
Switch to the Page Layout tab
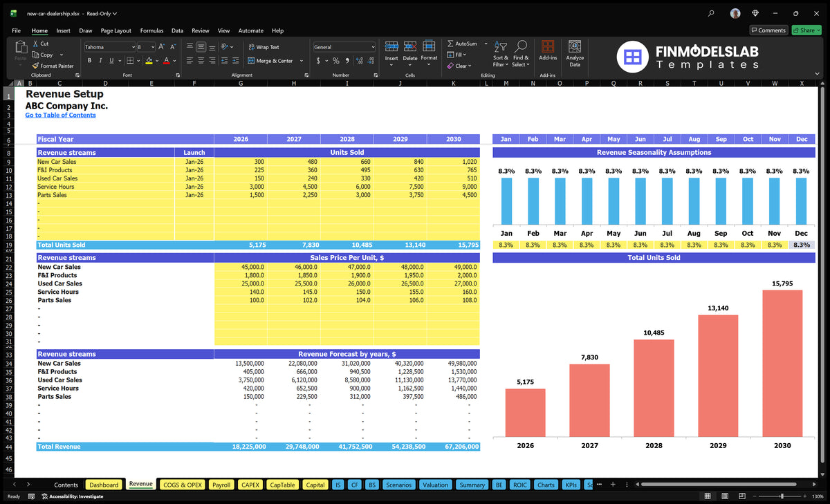click(x=116, y=30)
